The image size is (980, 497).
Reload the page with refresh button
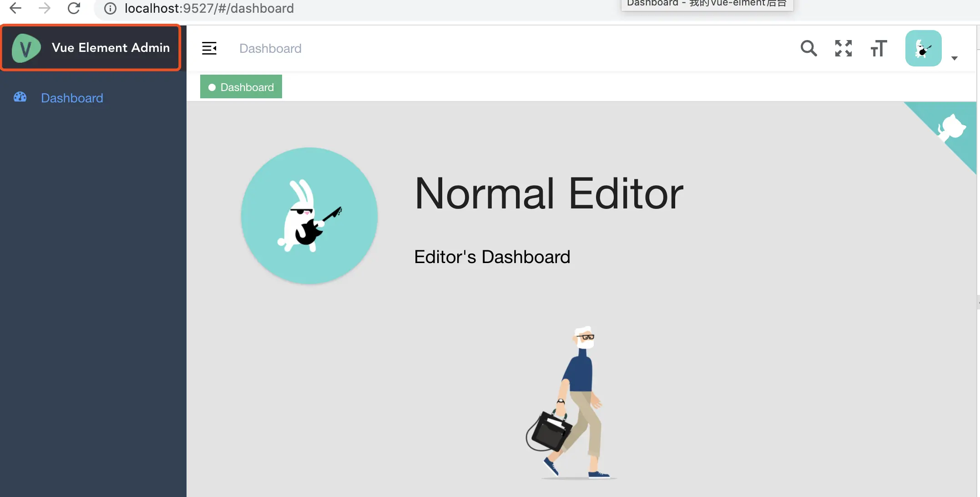pyautogui.click(x=74, y=8)
